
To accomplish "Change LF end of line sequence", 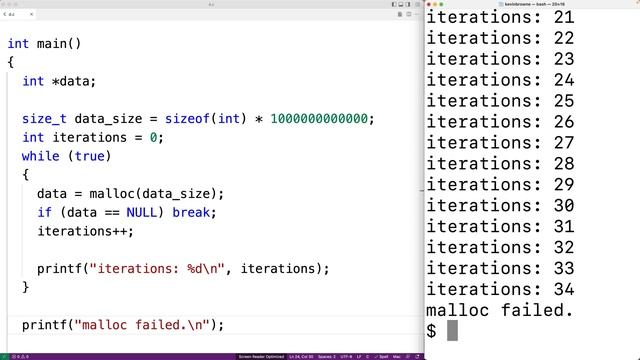I will click(359, 357).
